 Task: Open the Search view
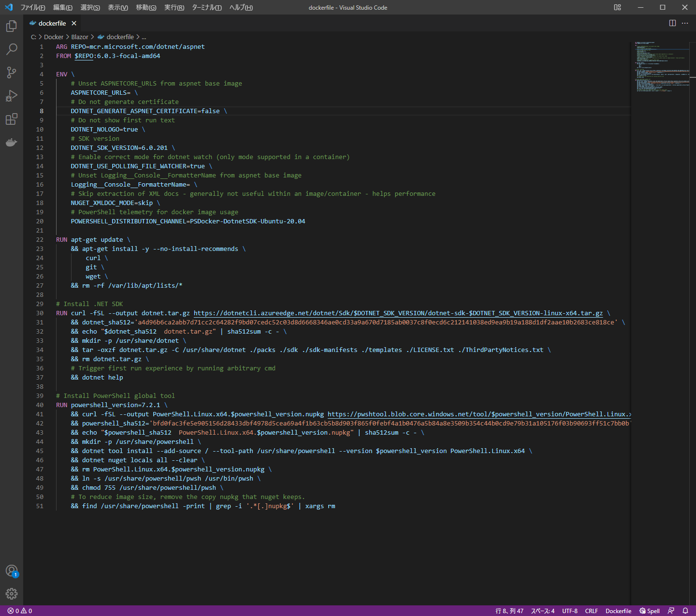(x=12, y=49)
